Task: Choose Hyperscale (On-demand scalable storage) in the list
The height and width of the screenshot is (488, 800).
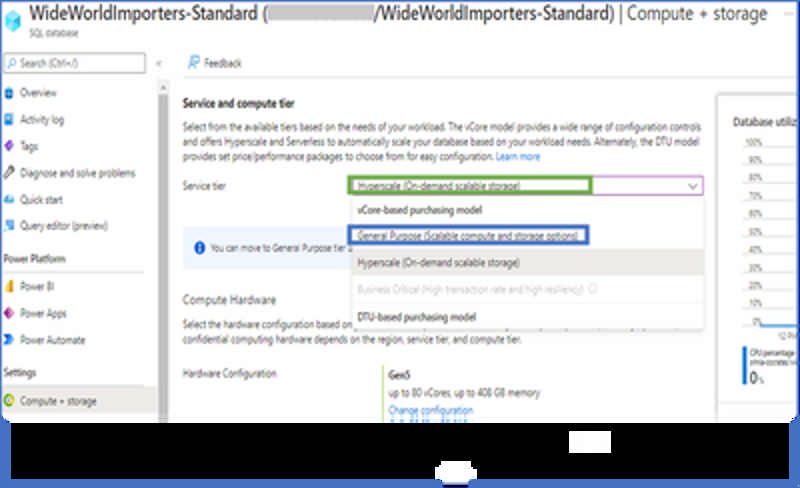Action: [x=528, y=262]
